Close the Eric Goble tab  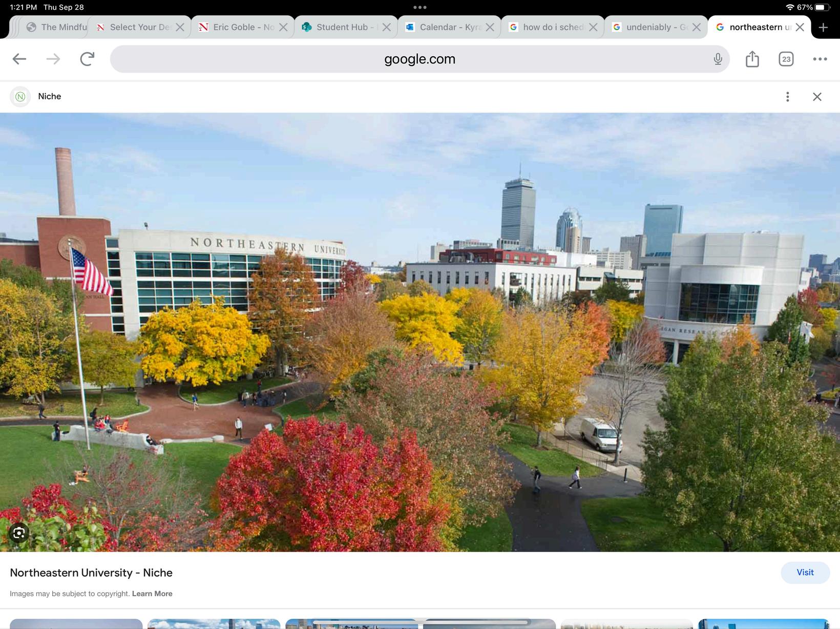coord(283,27)
